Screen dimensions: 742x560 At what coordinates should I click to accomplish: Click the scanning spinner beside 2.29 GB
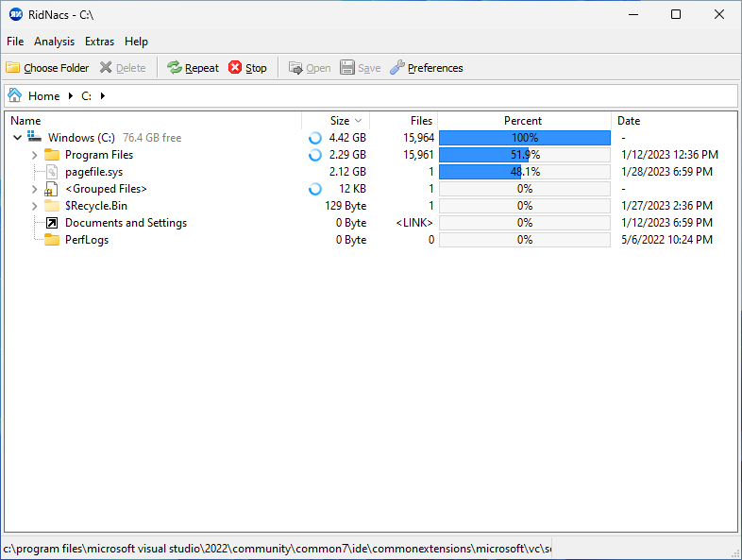[x=315, y=155]
